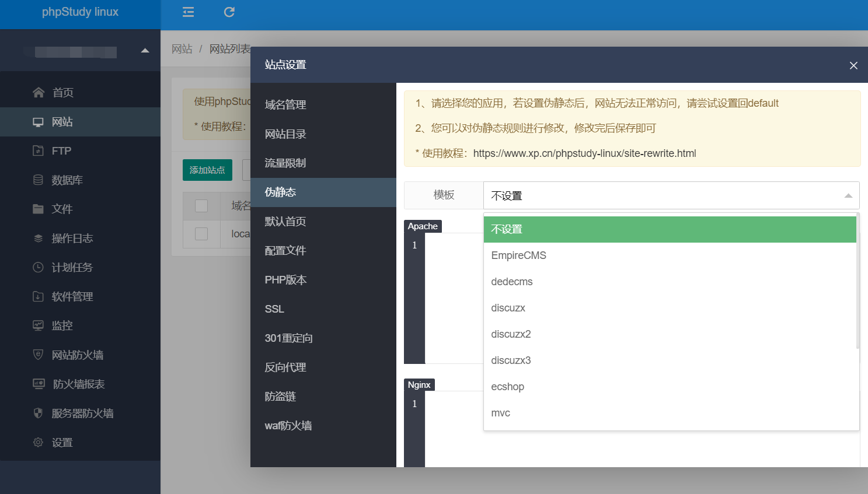Image resolution: width=868 pixels, height=494 pixels.
Task: Choose discuzx3 in the template dropdown
Action: point(511,360)
